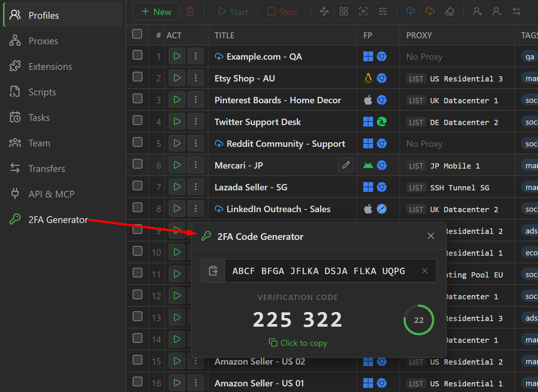
Task: Click the edit pencil on Mercari - JP row
Action: click(x=346, y=165)
